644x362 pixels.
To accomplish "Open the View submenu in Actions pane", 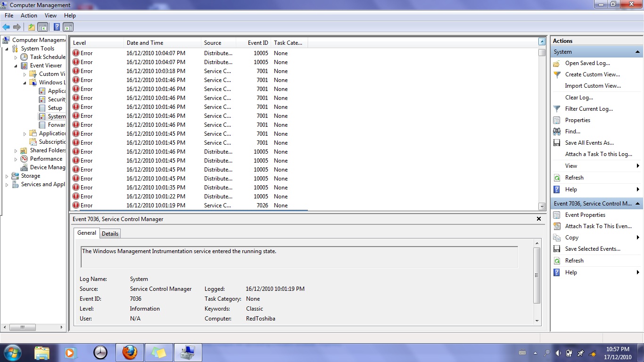I will tap(596, 166).
